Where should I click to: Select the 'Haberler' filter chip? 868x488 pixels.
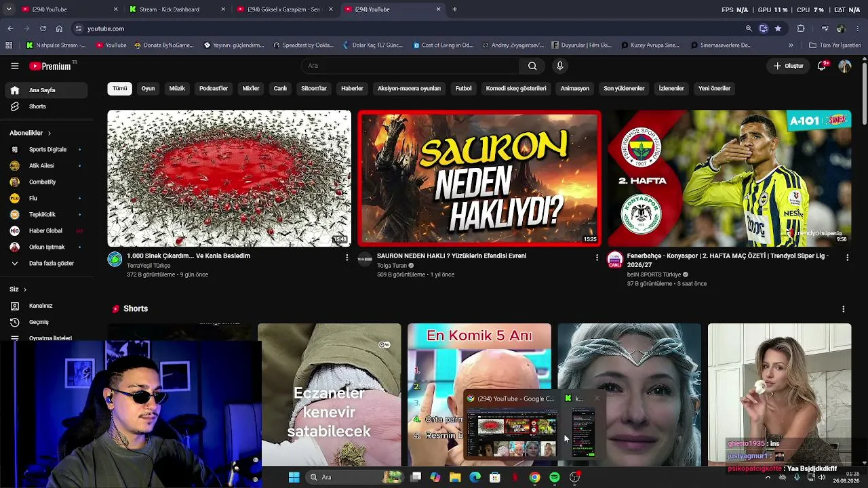[x=352, y=88]
